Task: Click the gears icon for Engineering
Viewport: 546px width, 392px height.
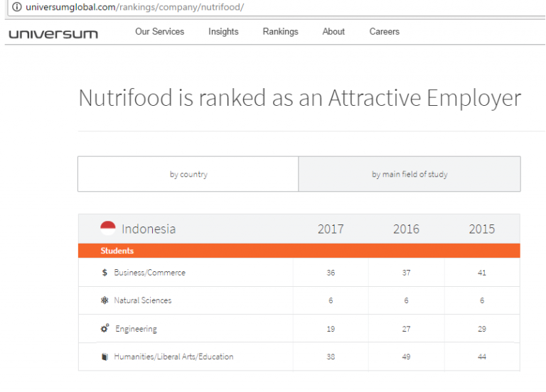Action: (x=105, y=329)
